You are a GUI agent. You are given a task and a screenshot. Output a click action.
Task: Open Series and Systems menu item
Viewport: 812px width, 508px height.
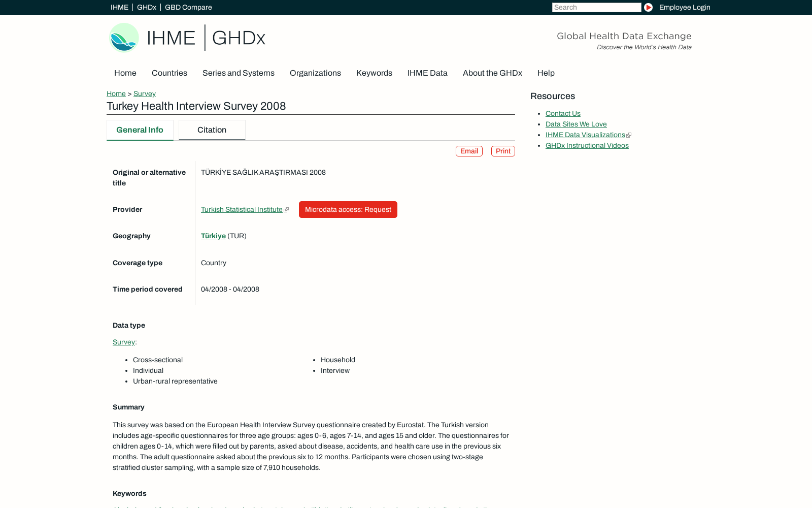click(x=239, y=73)
